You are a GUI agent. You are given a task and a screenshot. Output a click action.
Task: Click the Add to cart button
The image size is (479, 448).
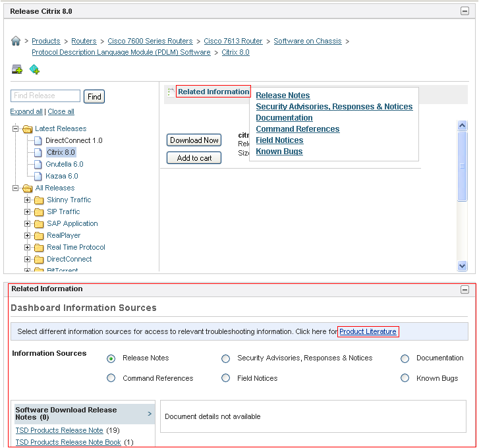194,158
